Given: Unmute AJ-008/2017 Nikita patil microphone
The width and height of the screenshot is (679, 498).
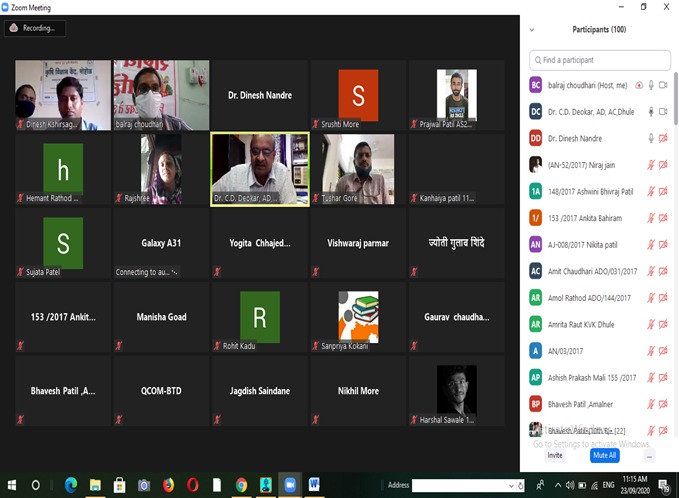Looking at the screenshot, I should coord(651,245).
